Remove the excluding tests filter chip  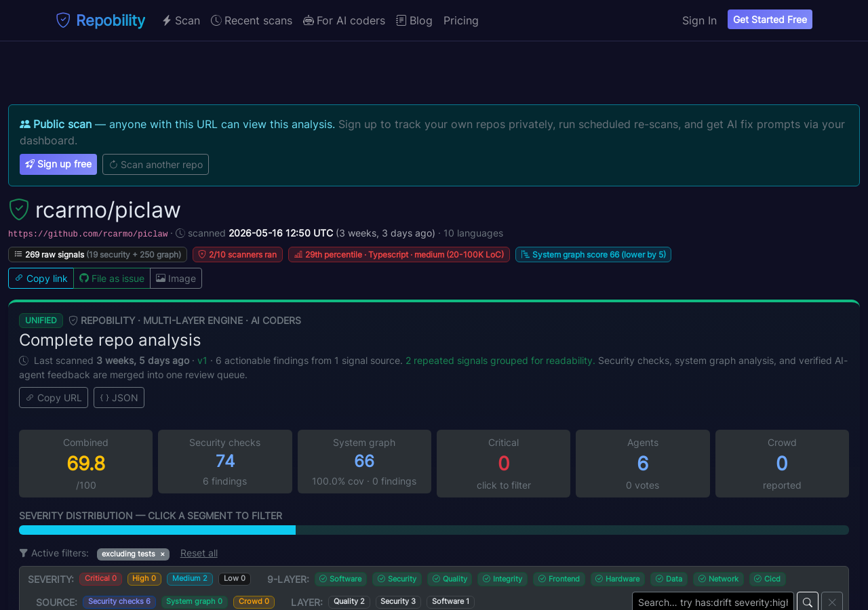click(x=162, y=554)
